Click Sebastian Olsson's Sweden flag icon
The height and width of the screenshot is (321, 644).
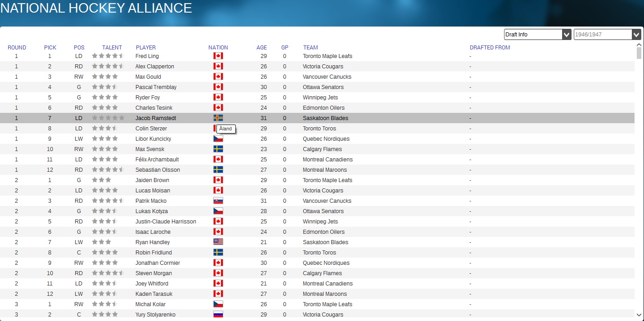218,170
